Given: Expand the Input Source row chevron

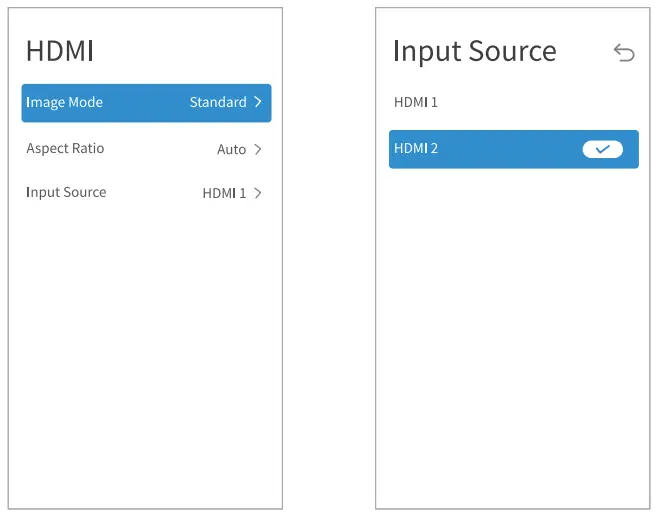Looking at the screenshot, I should coord(258,193).
